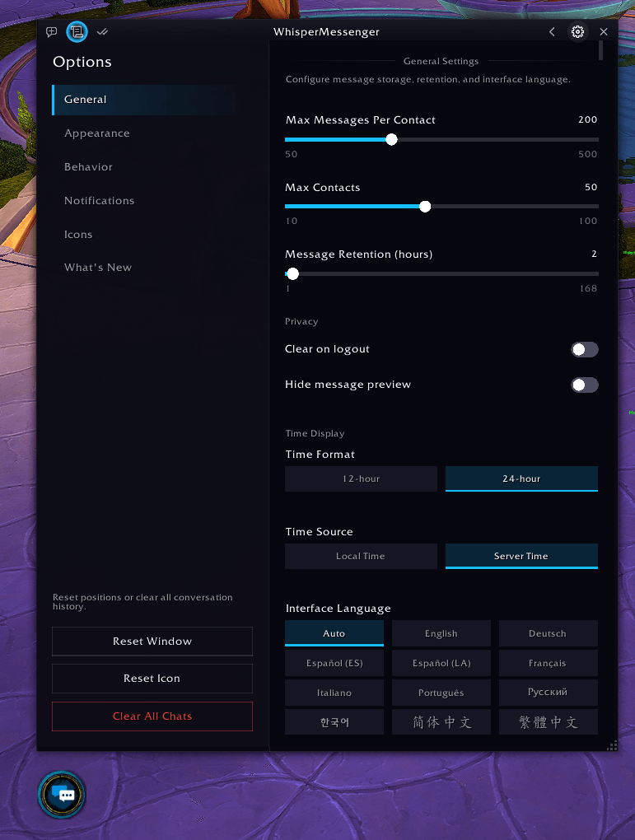Choose Server Time as time source
This screenshot has height=840, width=635.
tap(521, 556)
